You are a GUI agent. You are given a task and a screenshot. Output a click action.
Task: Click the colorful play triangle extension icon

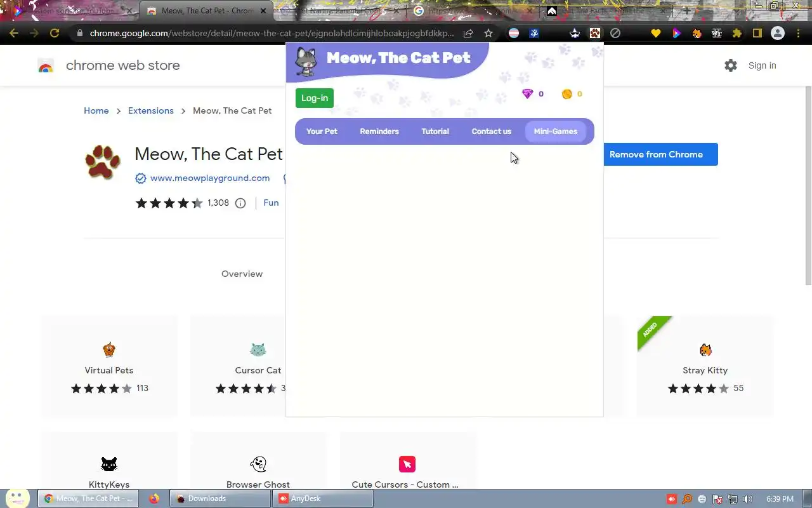click(x=676, y=33)
